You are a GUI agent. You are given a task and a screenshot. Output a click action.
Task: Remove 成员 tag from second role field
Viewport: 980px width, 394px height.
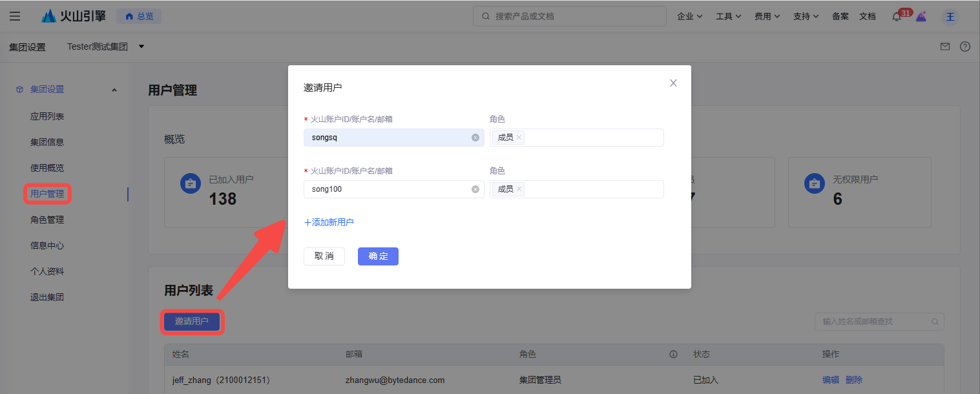click(x=519, y=189)
